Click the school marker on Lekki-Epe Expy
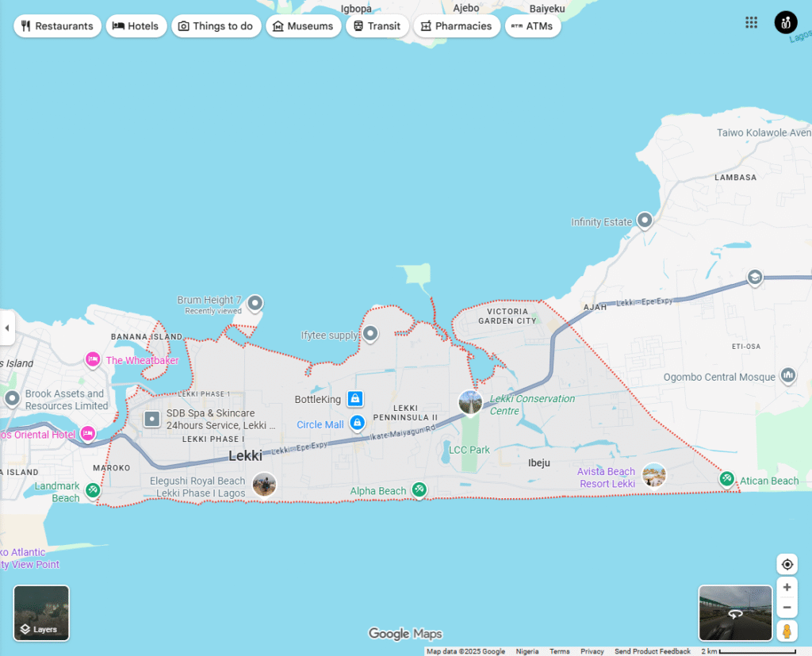Screen dimensions: 812x656 755,278
